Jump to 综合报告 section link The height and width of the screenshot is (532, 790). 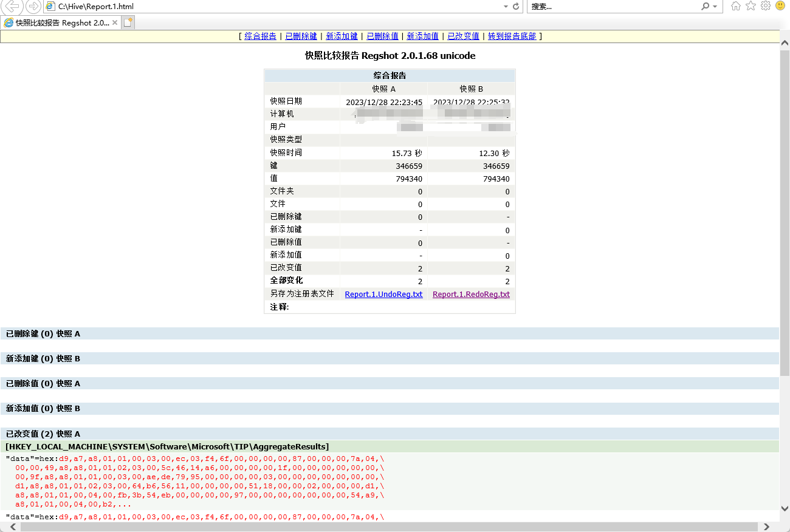point(260,36)
